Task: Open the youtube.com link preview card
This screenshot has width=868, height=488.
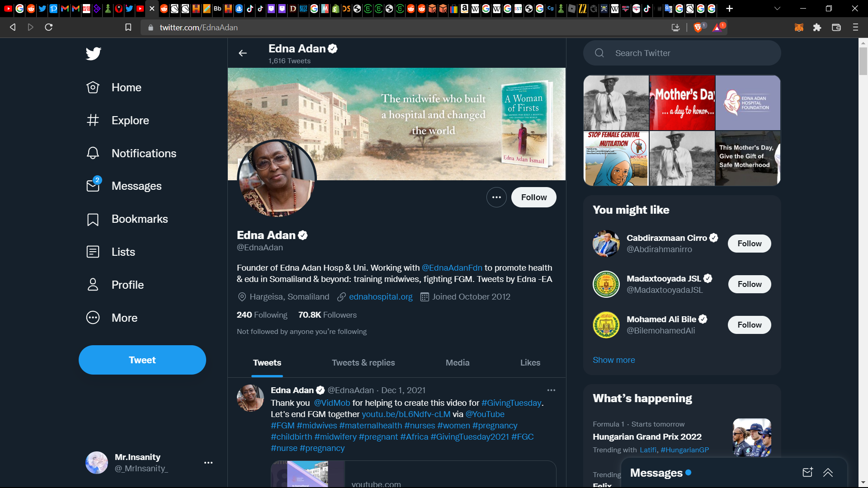Action: [413, 474]
